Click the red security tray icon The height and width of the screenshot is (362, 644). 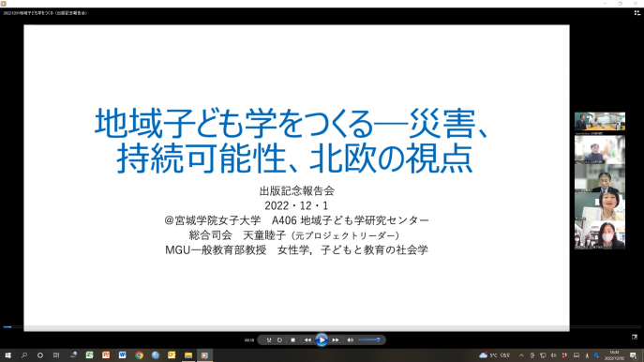click(x=564, y=355)
